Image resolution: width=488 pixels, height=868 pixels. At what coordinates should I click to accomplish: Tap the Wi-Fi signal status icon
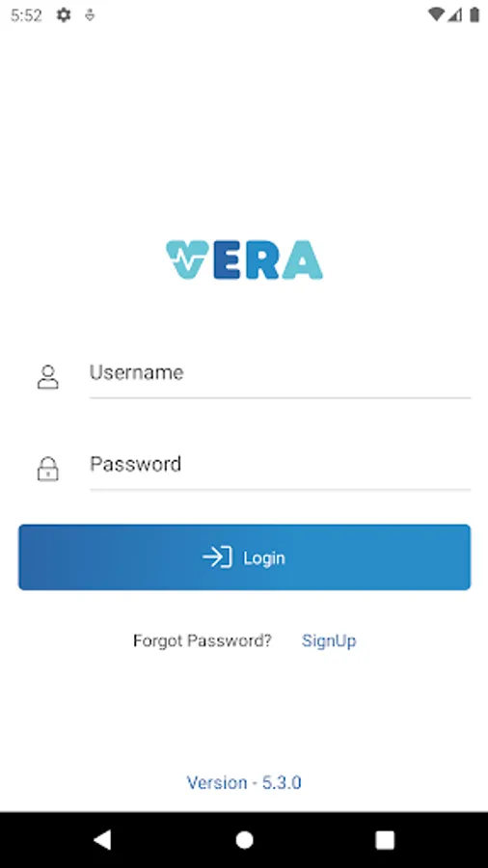point(437,14)
